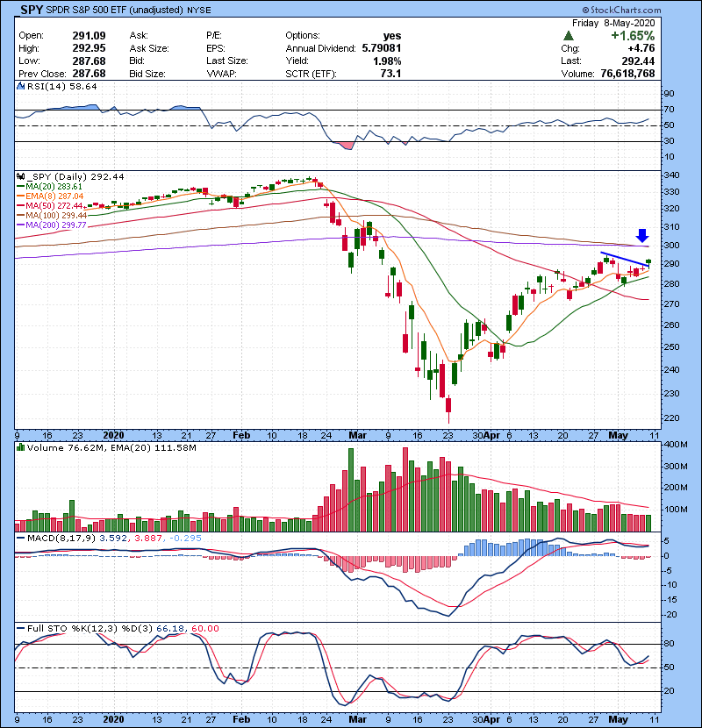The image size is (702, 728).
Task: Click the candlestick icon beside _SPY (Daily)
Action: point(20,176)
